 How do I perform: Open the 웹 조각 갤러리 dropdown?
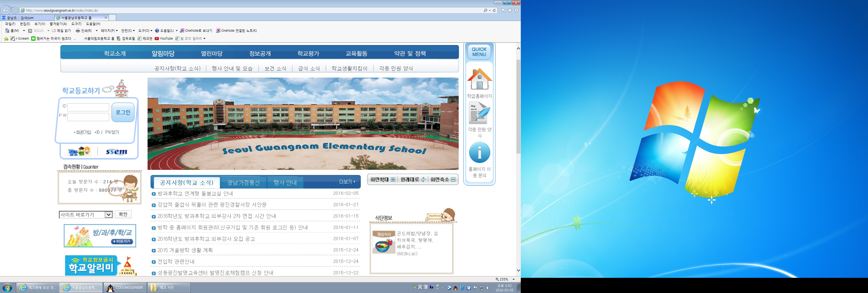190,39
